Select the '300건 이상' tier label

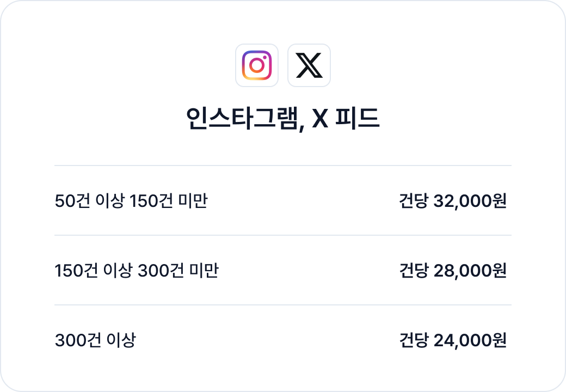point(95,340)
